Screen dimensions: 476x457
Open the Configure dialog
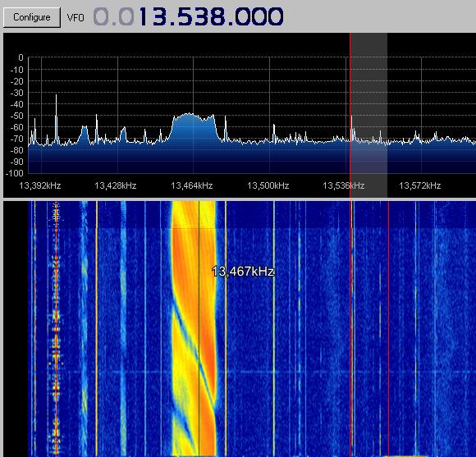click(32, 17)
